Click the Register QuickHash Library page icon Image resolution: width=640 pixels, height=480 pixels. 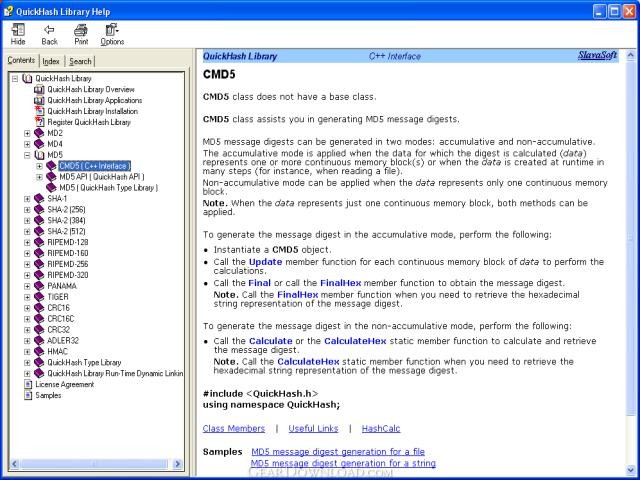coord(39,122)
